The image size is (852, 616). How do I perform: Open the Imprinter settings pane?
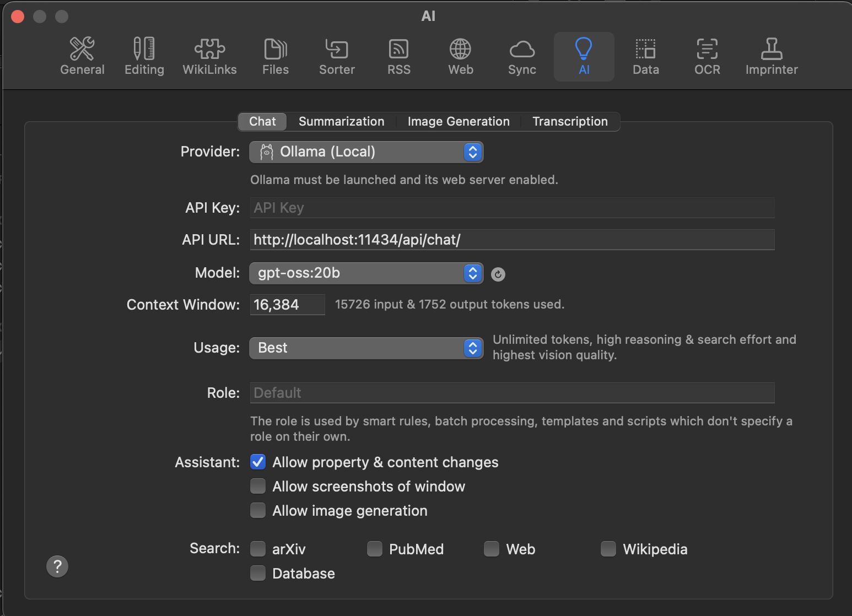pyautogui.click(x=771, y=56)
